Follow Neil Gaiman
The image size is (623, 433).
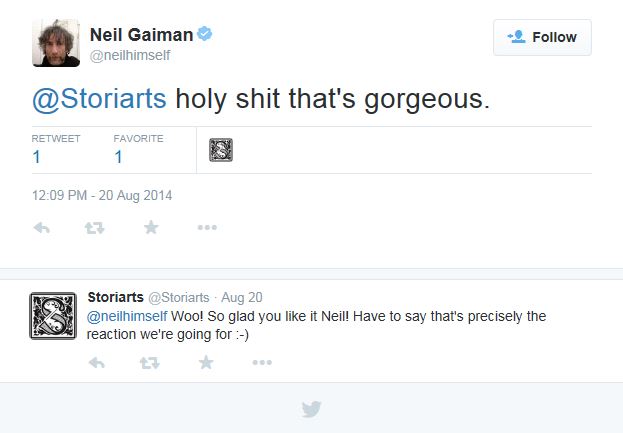[x=542, y=37]
